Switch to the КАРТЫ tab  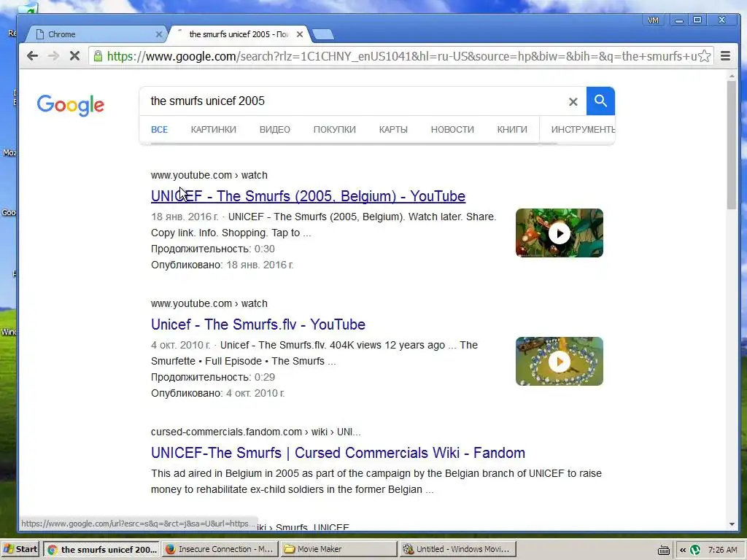click(x=393, y=130)
